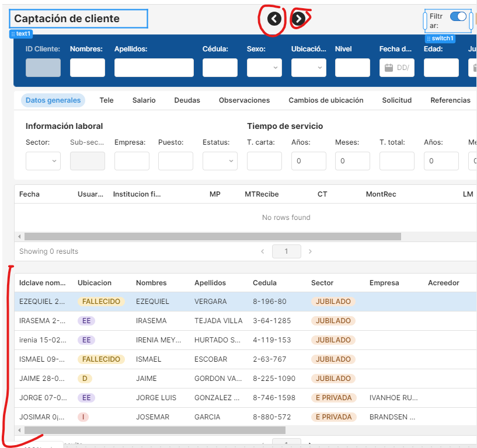Viewport: 477px width, 448px height.
Task: Open the Observaciones tab
Action: (x=244, y=100)
